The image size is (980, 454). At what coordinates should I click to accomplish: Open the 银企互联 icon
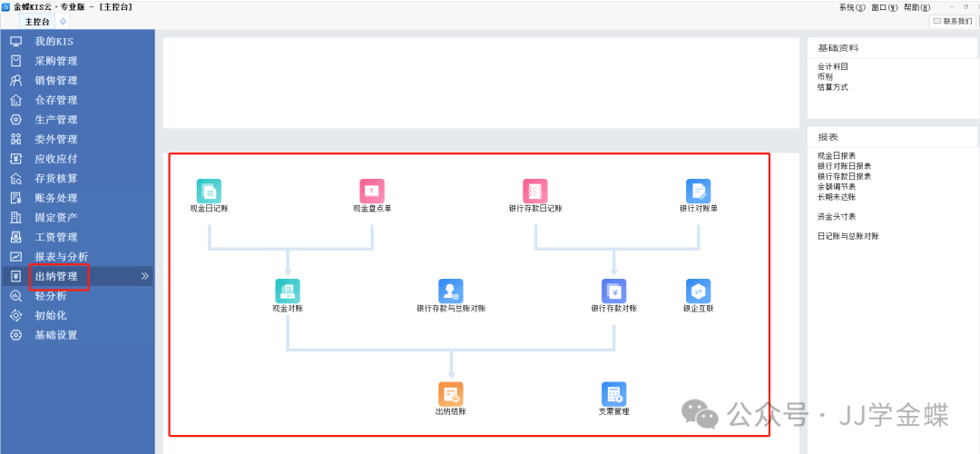[698, 291]
